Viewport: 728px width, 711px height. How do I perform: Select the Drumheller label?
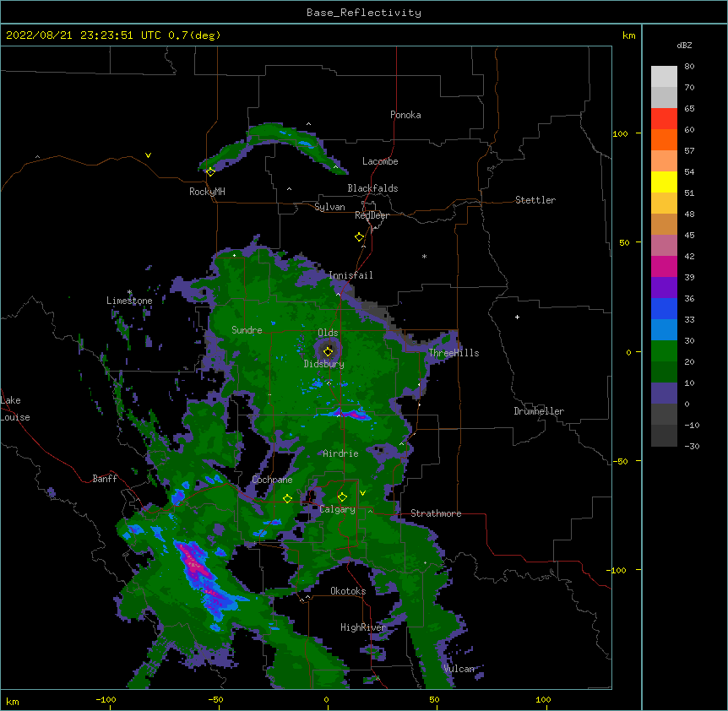[x=539, y=411]
